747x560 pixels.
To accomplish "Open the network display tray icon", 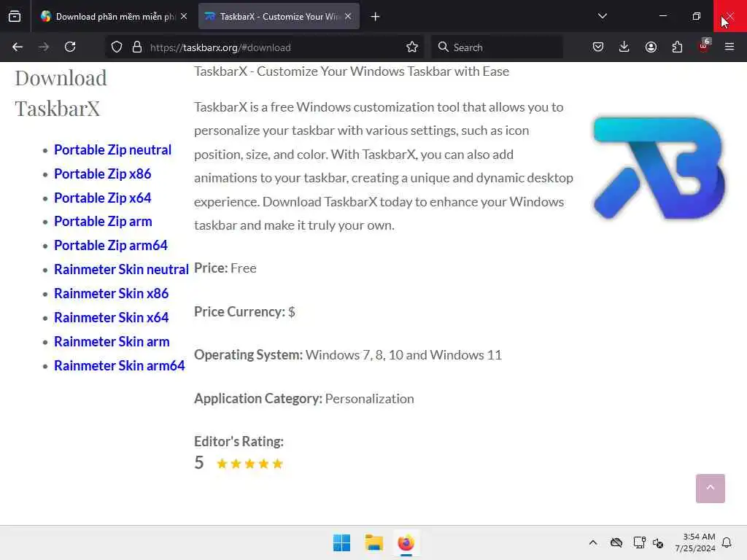I will click(x=639, y=542).
